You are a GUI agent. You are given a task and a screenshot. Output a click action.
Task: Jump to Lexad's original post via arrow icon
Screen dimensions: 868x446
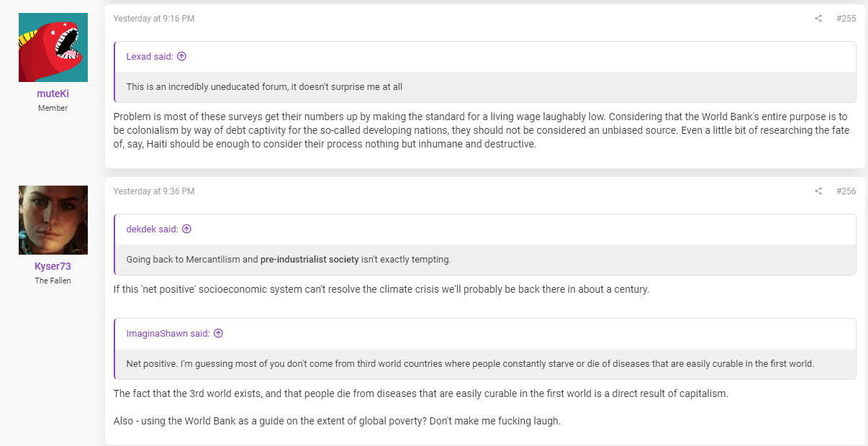tap(181, 57)
